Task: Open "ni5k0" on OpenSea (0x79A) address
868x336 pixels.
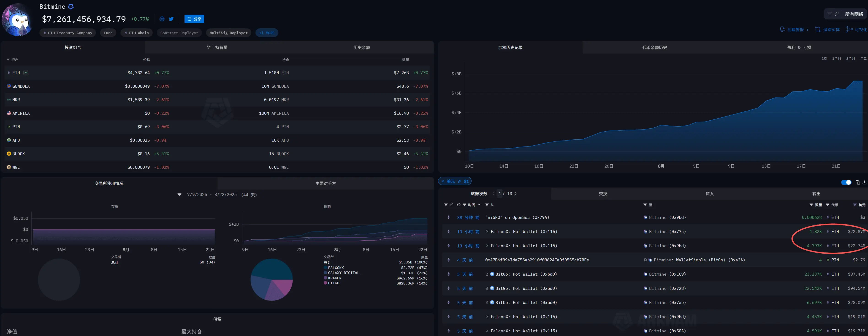Action: 517,217
